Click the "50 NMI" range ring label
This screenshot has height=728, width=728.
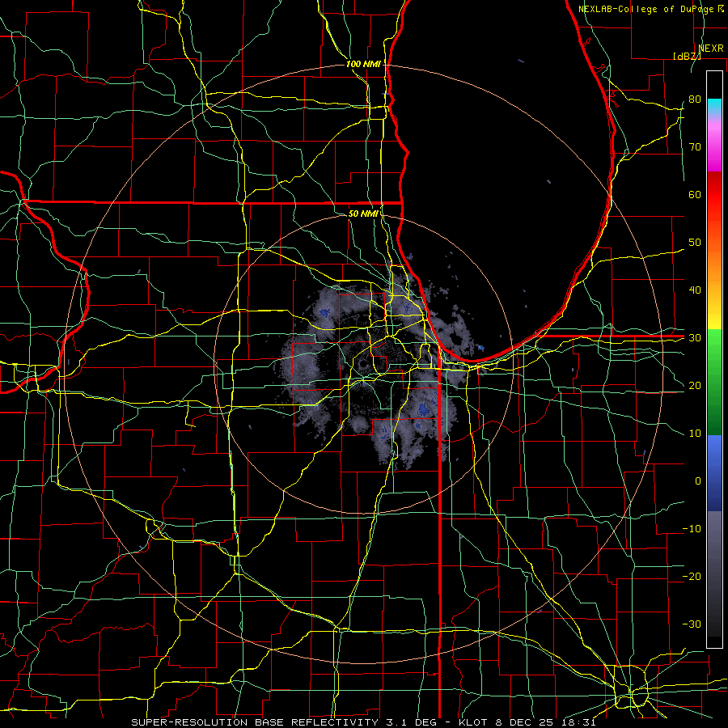[363, 214]
